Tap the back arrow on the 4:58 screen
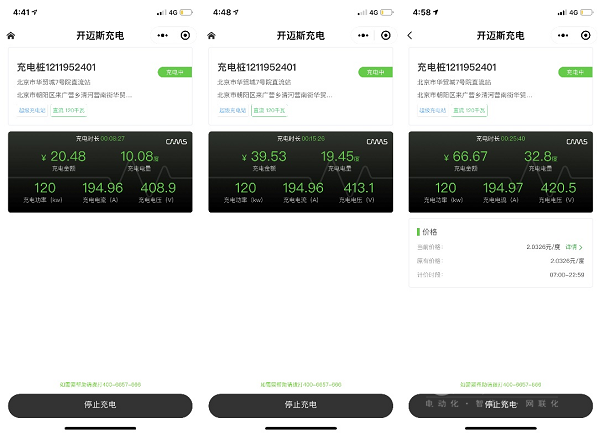600x434 pixels. click(x=411, y=35)
